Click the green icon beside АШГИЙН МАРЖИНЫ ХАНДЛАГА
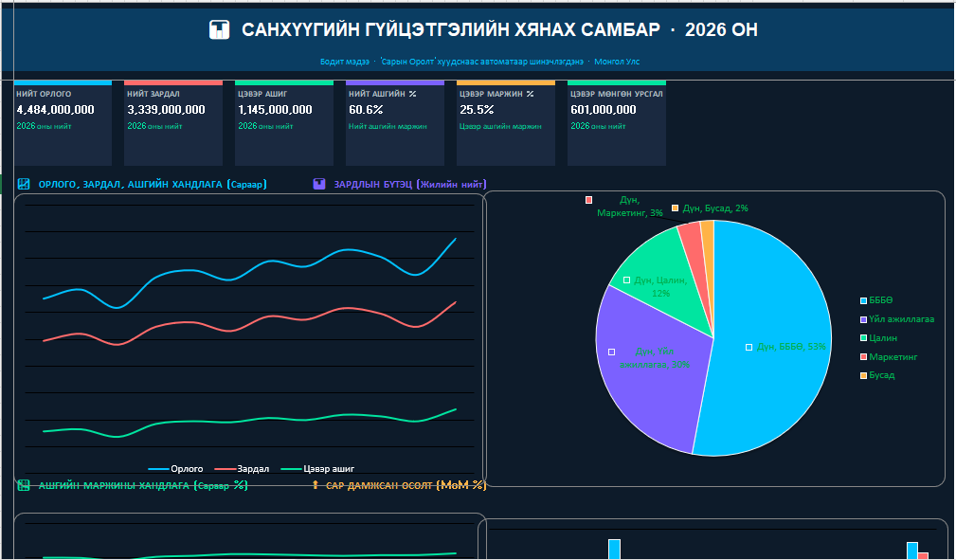The height and width of the screenshot is (560, 956). pyautogui.click(x=24, y=485)
